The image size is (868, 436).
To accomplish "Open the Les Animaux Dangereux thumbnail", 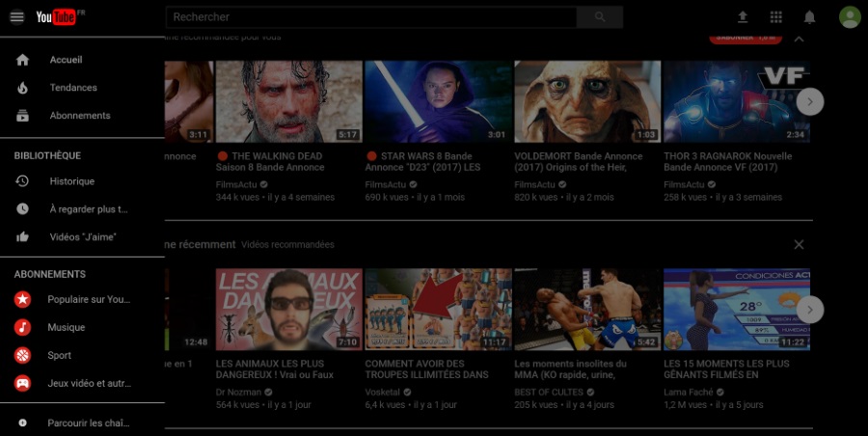I will (289, 309).
